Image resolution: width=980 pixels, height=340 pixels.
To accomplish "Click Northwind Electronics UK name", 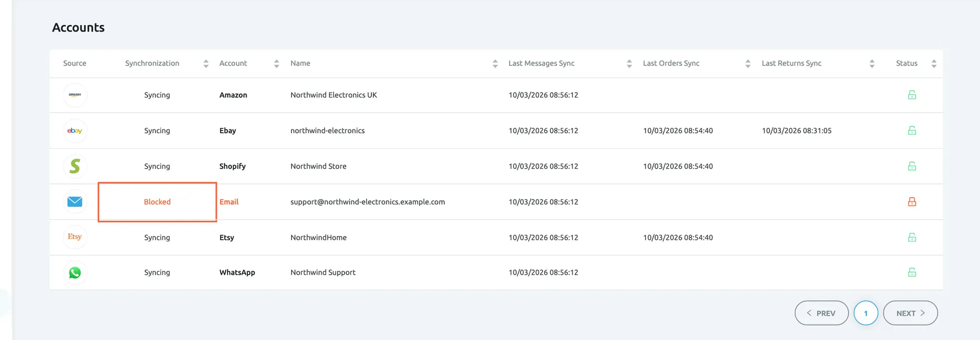I will click(x=334, y=95).
